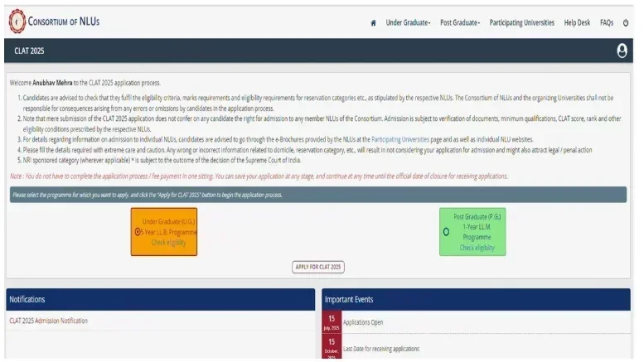
Task: Expand the Under Graduate dropdown menu
Action: [408, 23]
